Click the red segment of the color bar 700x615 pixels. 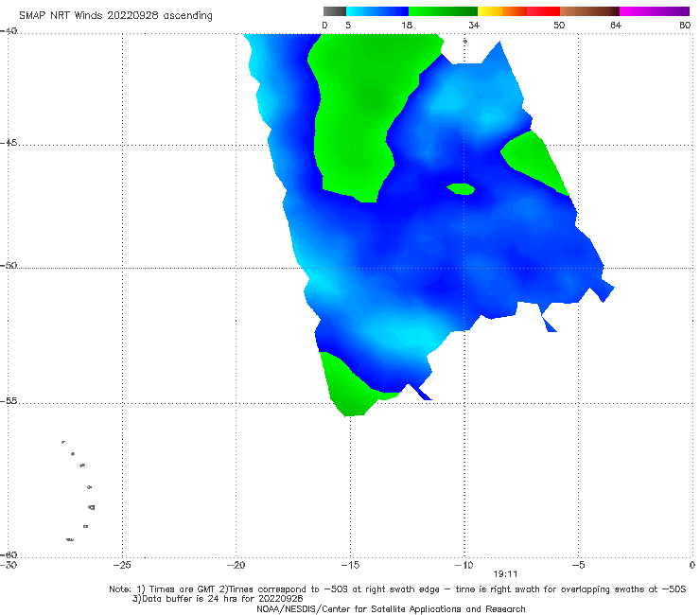click(543, 11)
